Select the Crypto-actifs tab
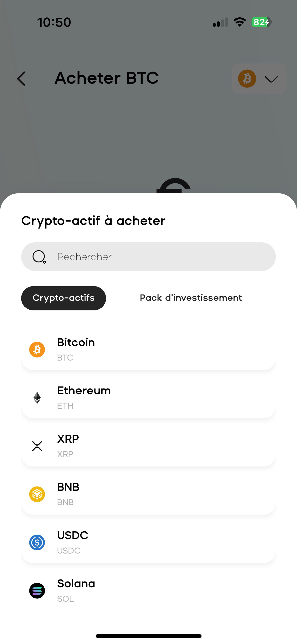The height and width of the screenshot is (644, 297). tap(63, 298)
